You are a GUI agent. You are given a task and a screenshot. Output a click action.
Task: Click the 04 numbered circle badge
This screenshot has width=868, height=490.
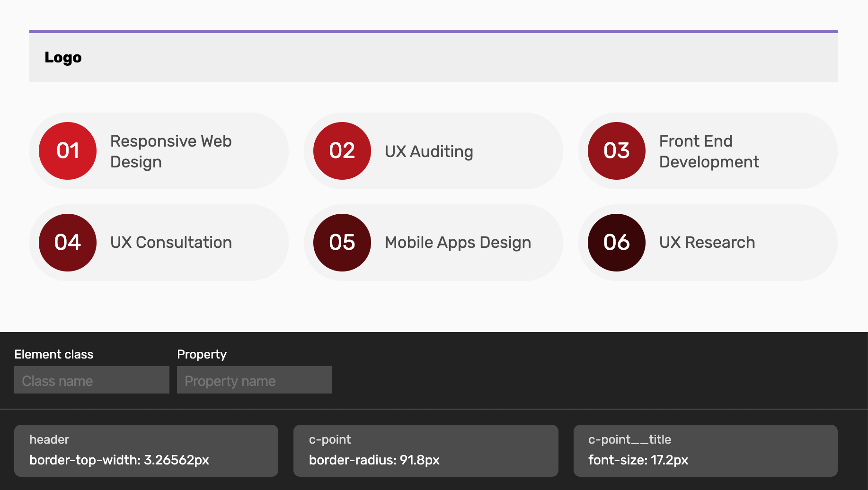pos(68,243)
